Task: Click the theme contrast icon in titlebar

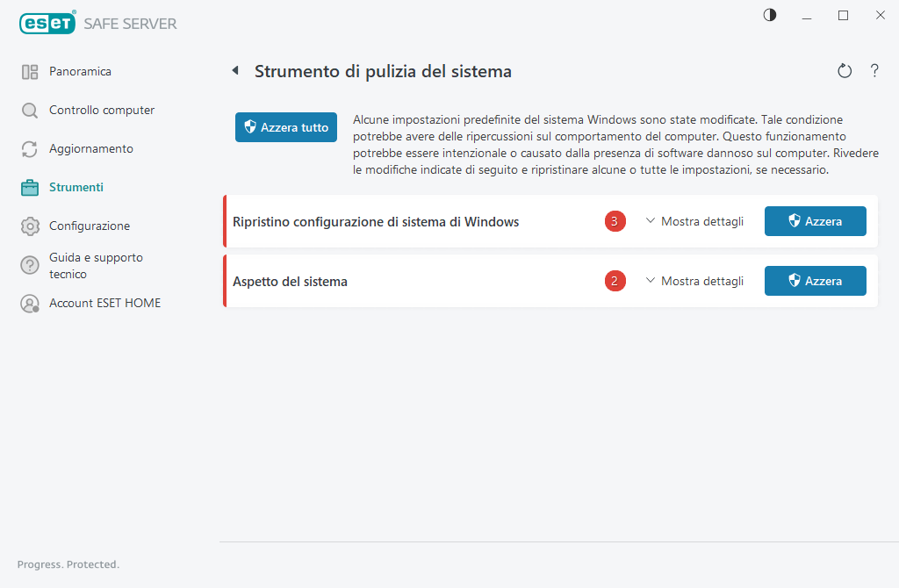Action: (x=769, y=15)
